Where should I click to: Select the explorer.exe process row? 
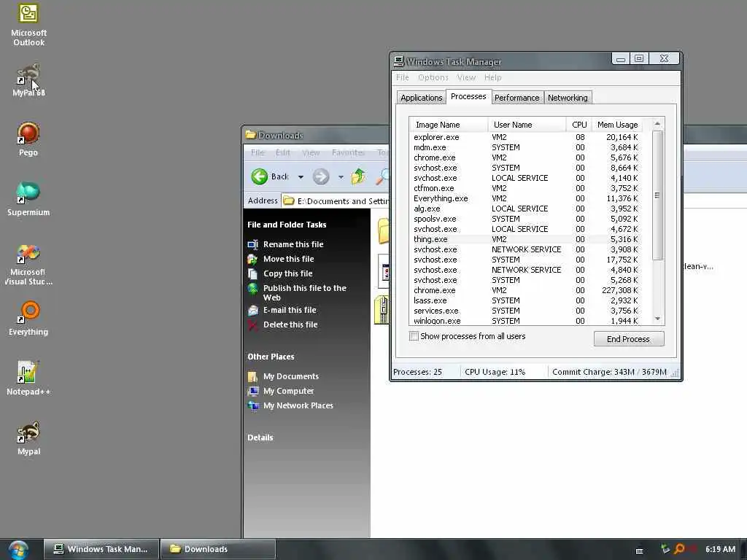point(527,137)
